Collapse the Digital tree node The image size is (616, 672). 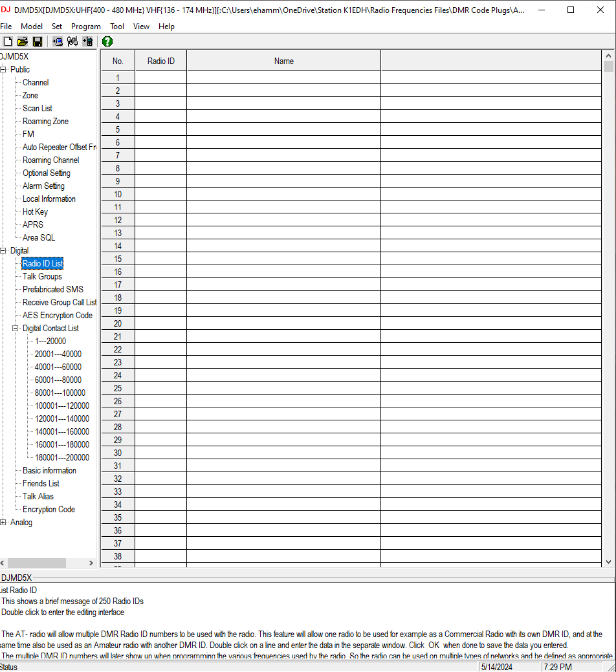coord(3,251)
